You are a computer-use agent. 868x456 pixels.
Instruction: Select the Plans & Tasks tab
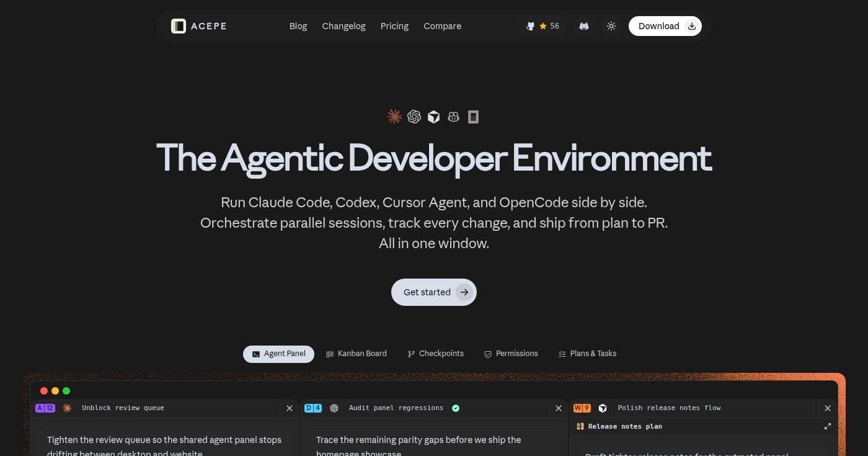coord(587,354)
